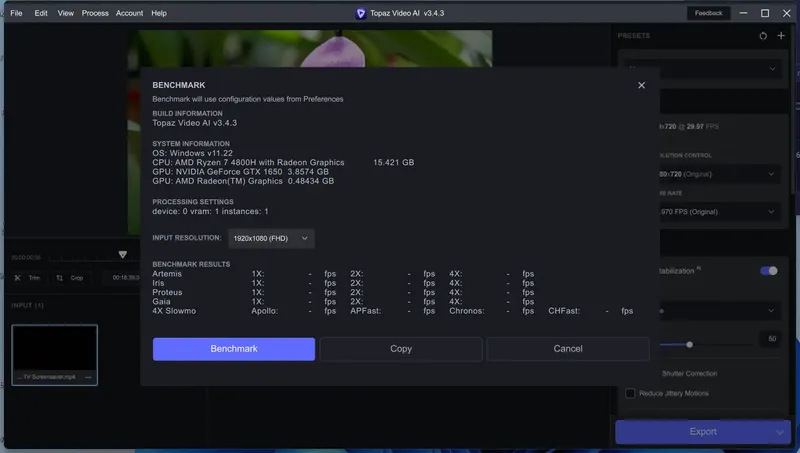Viewport: 800px width, 453px height.
Task: Select the Crop tool icon
Action: click(60, 278)
